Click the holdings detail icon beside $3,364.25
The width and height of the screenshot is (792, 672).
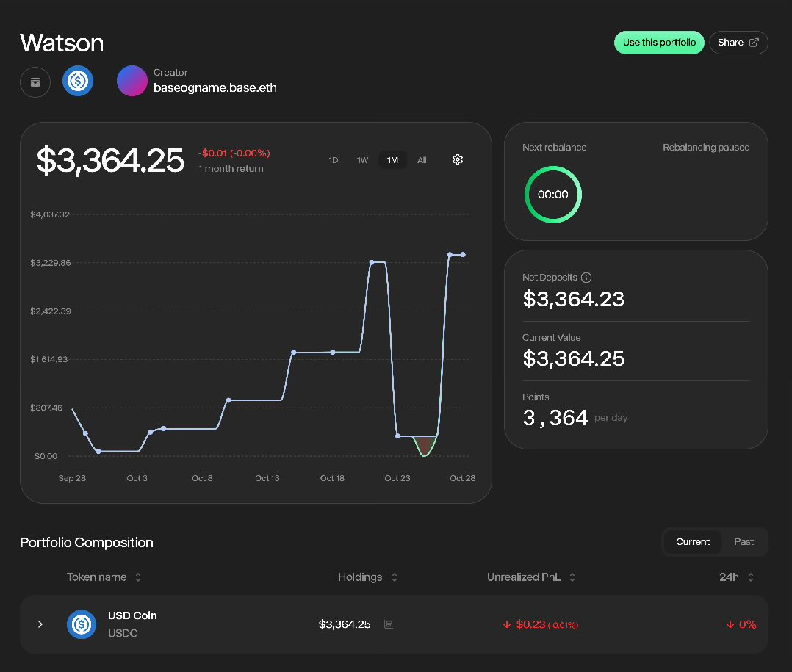coord(389,624)
